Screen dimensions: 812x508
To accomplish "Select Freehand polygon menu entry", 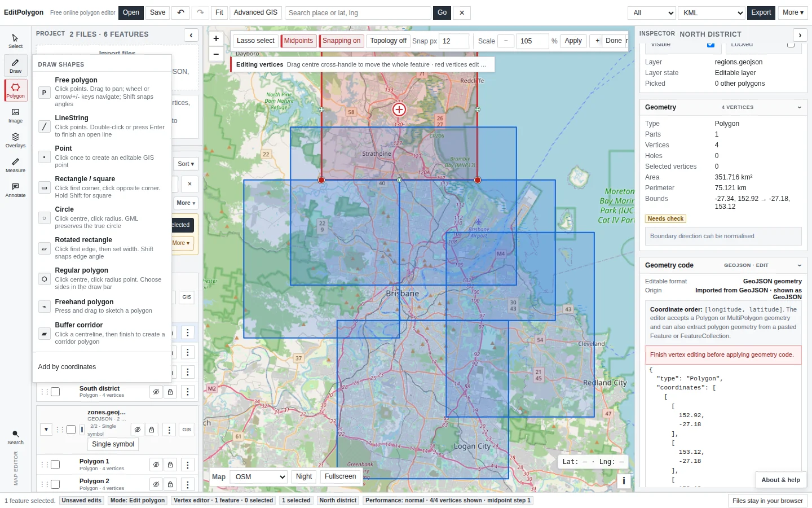I will click(102, 306).
